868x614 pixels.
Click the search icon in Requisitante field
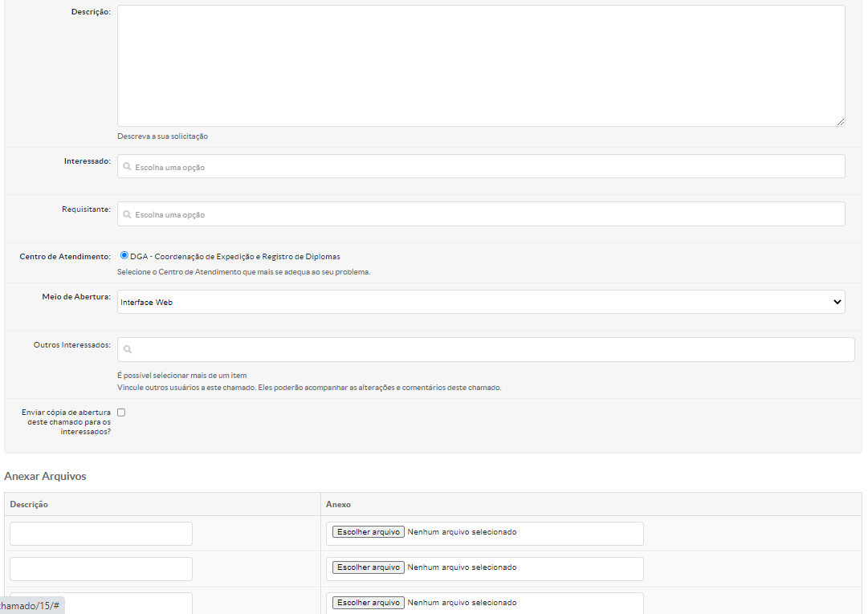click(x=128, y=214)
